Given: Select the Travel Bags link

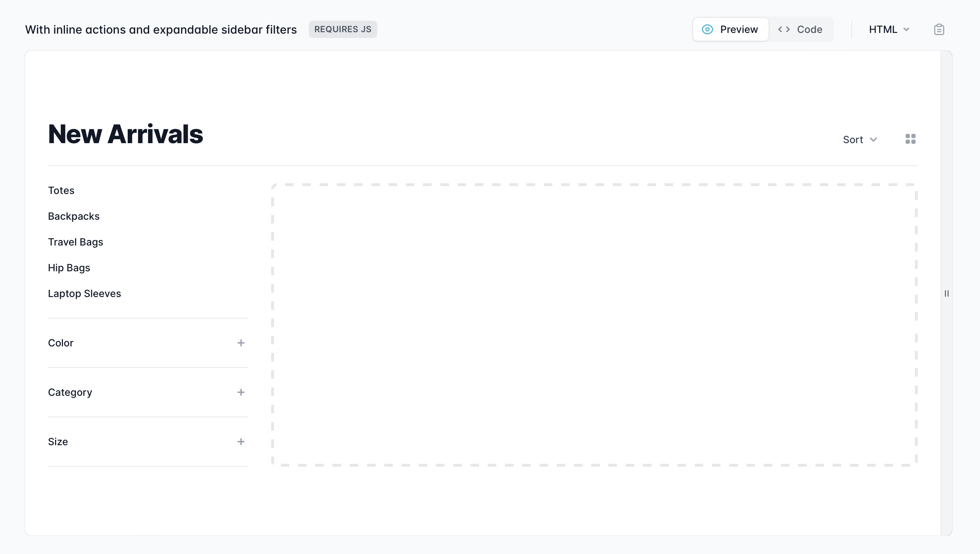Looking at the screenshot, I should click(75, 242).
